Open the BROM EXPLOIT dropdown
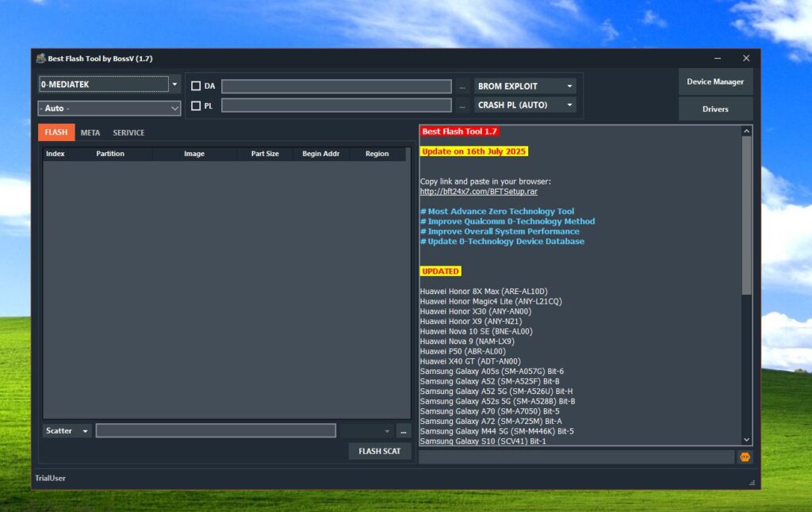 525,86
